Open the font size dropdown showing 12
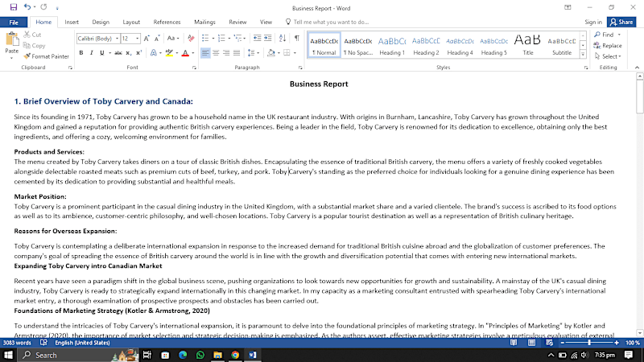 (137, 39)
